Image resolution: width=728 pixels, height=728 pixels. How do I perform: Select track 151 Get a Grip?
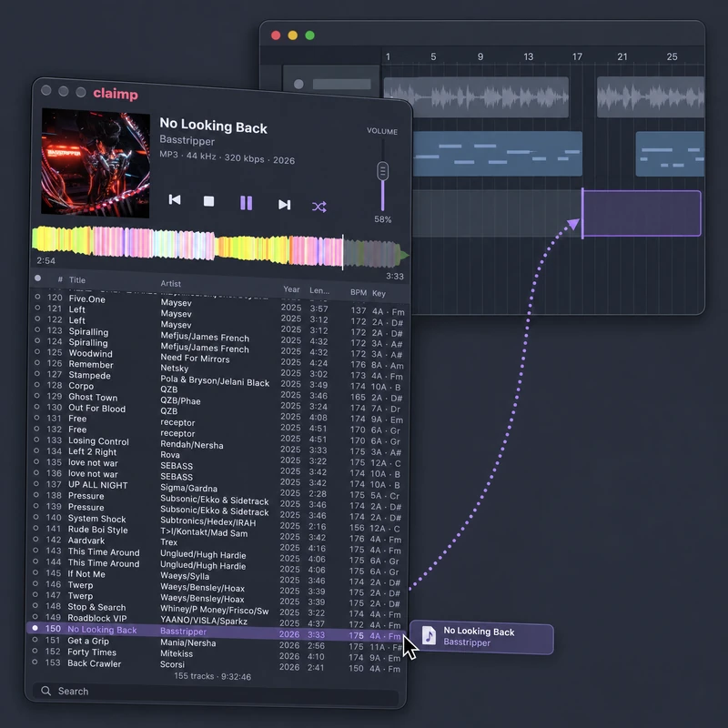216,642
